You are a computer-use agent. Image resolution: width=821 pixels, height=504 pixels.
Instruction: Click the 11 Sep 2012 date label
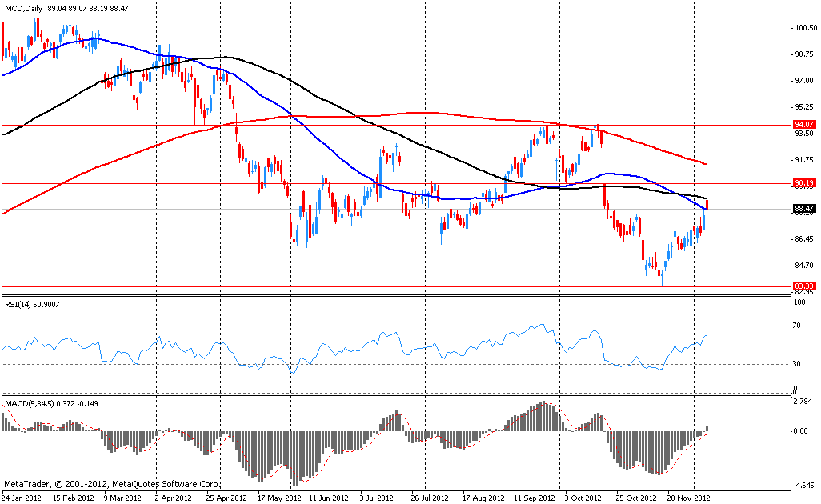click(534, 498)
